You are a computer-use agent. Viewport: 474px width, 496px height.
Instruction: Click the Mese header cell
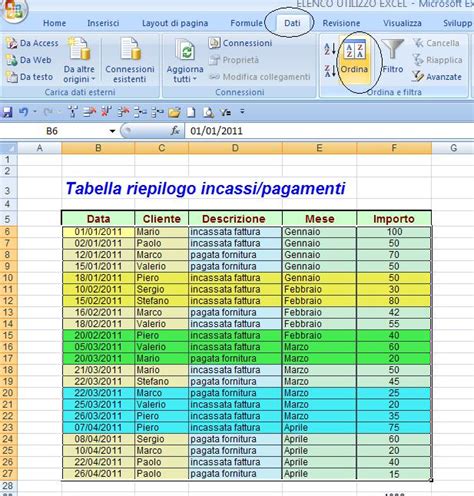pos(319,219)
